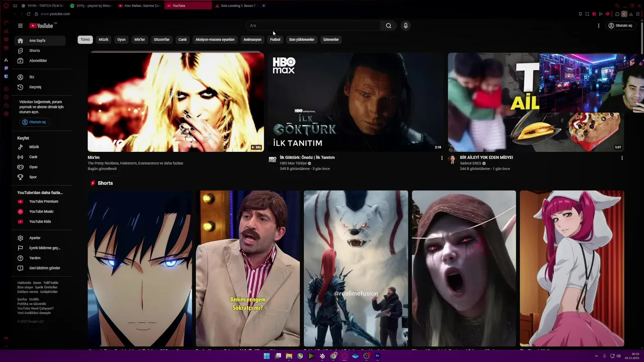Open the Short with 'Benim yengem Sokratçı mı?'

pos(248,268)
